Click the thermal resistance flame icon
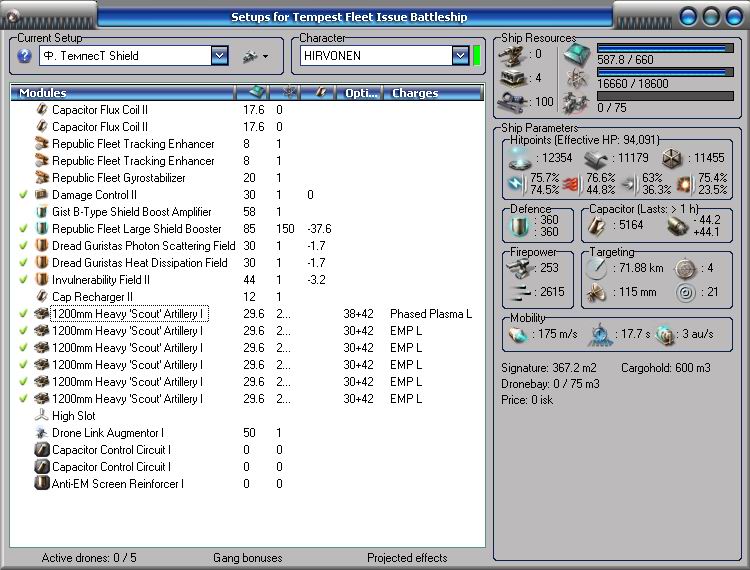The height and width of the screenshot is (570, 750). click(572, 184)
